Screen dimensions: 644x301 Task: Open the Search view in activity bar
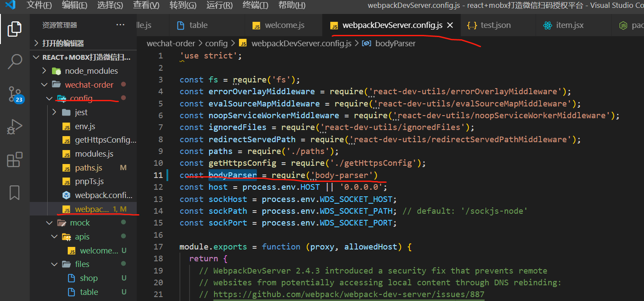click(15, 62)
